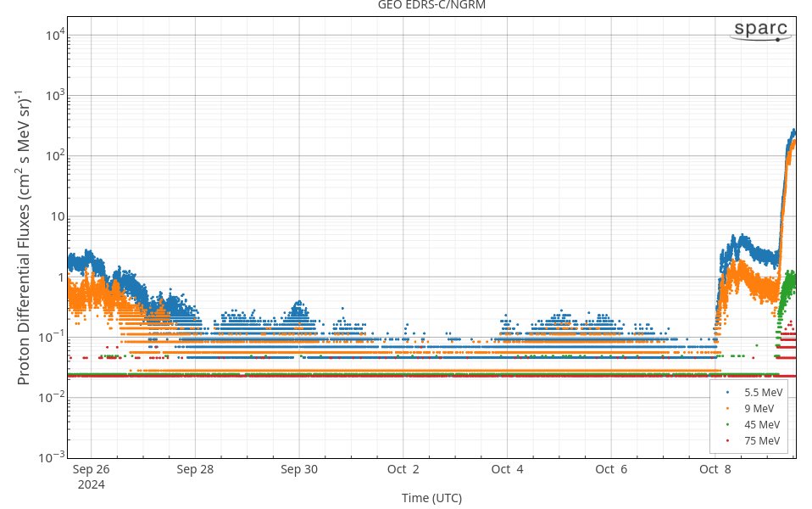This screenshot has height=509, width=812.
Task: Click the sparc logo
Action: [x=761, y=30]
